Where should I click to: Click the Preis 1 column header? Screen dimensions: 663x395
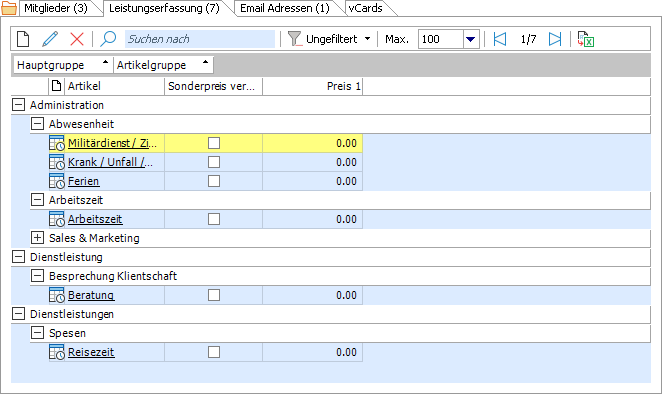312,86
